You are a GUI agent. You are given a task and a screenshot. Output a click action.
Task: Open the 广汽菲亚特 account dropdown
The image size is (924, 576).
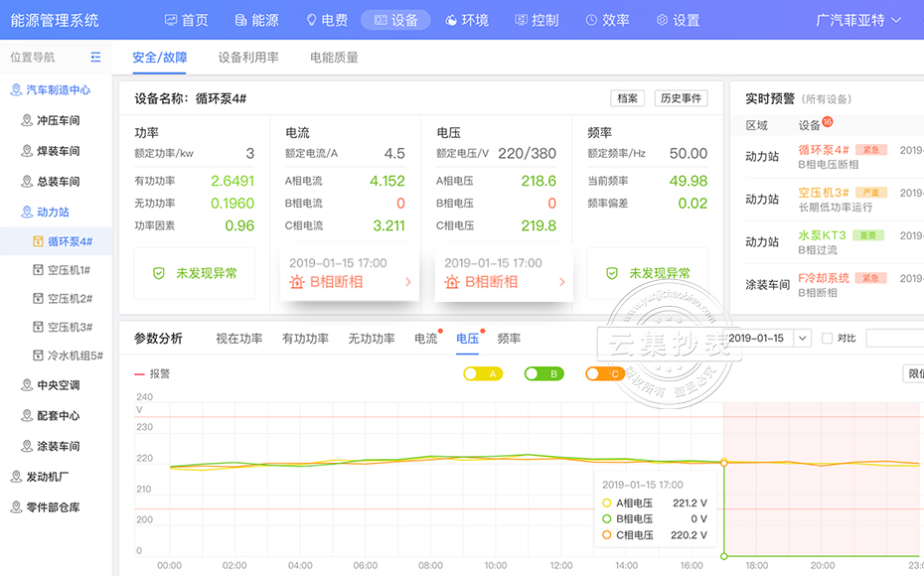[x=858, y=20]
